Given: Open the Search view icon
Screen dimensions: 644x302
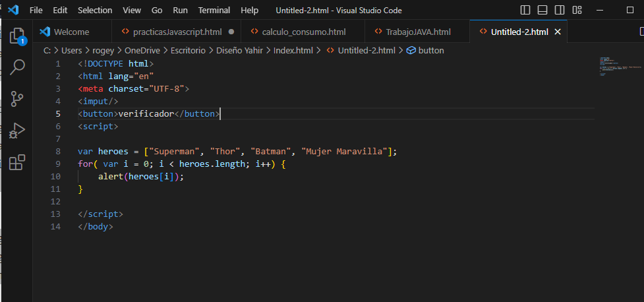Looking at the screenshot, I should point(17,67).
